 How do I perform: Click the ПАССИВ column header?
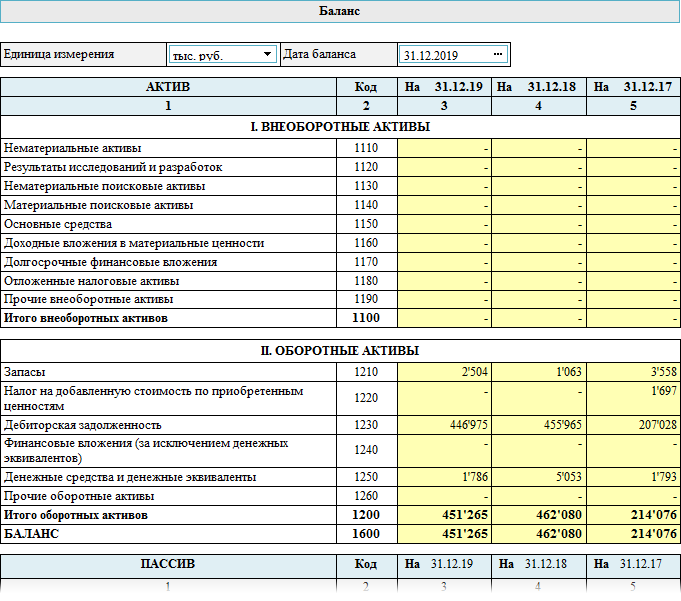click(x=168, y=564)
